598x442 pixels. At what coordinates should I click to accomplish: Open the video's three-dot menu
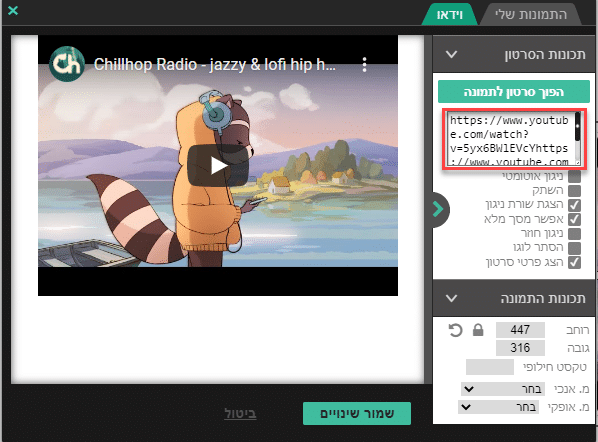coord(365,65)
